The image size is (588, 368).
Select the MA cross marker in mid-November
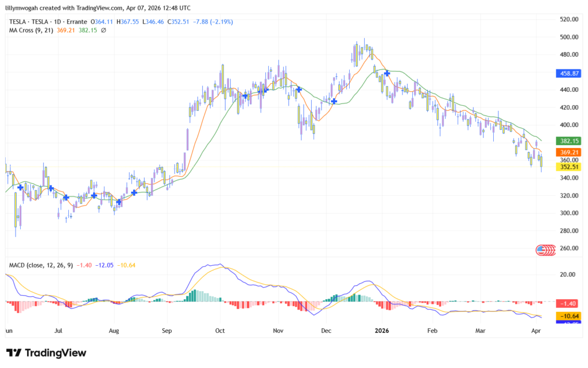(x=299, y=89)
